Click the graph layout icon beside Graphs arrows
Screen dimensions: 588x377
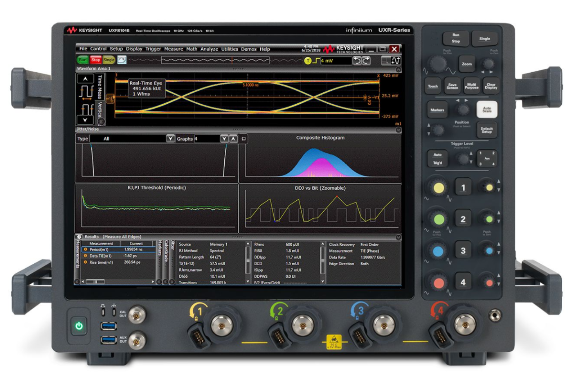point(244,139)
